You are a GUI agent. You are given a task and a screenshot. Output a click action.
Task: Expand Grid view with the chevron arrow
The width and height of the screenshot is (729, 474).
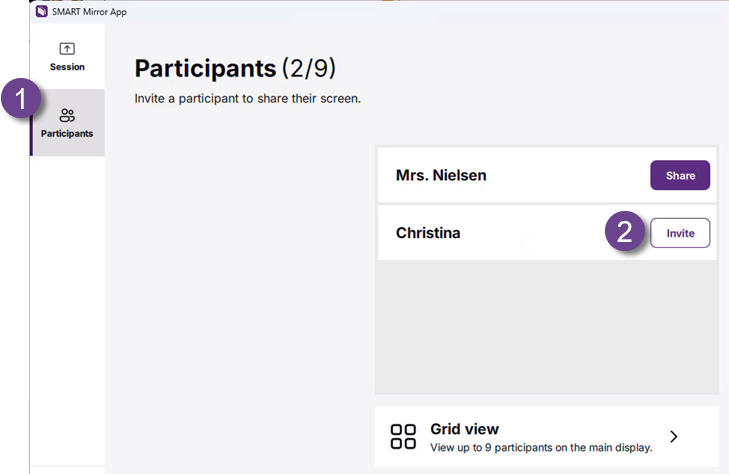click(x=674, y=437)
